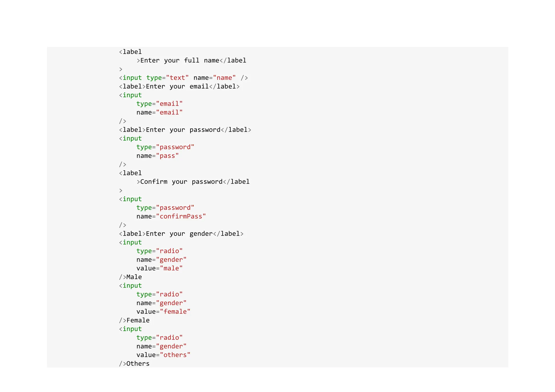Click the type="email" attribute
Viewport: 555px width, 392px height.
(159, 104)
